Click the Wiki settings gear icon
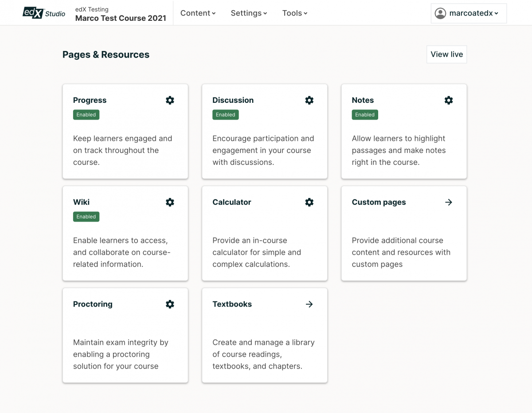 [170, 202]
